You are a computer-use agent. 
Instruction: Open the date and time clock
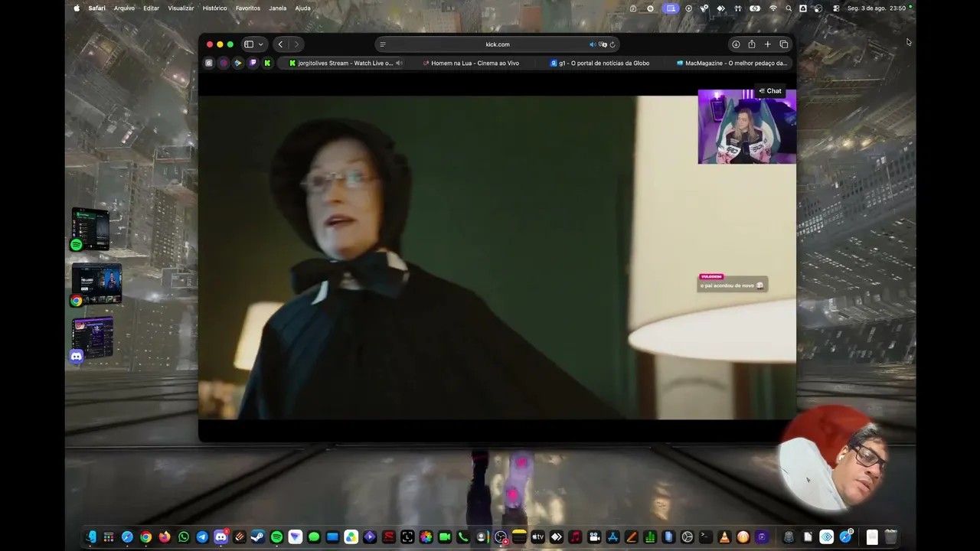tap(877, 8)
